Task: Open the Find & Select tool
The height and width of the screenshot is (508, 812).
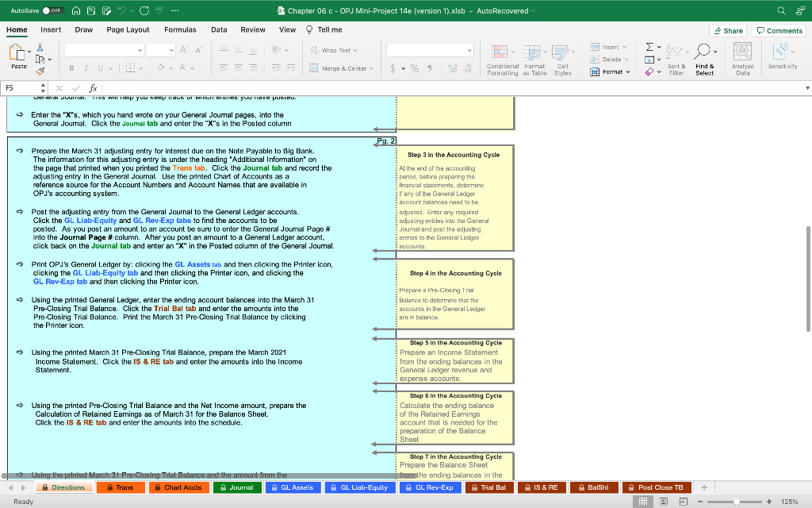Action: click(703, 50)
